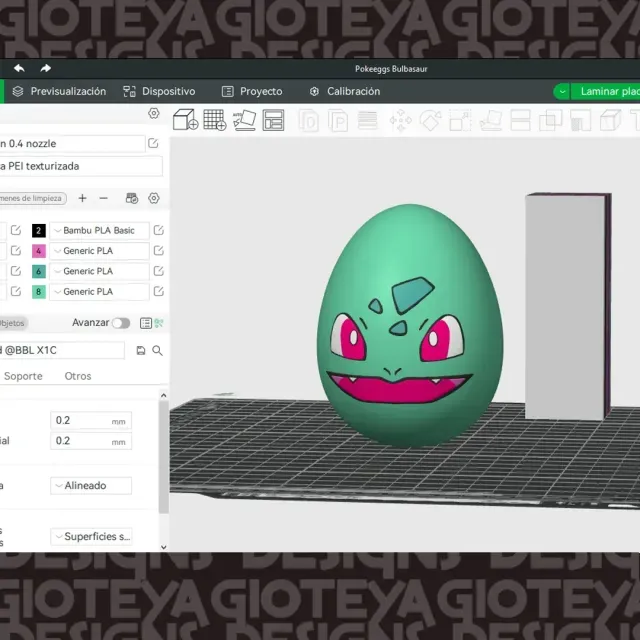The image size is (640, 640).
Task: Click the pink filament swatch 4
Action: pos(39,251)
